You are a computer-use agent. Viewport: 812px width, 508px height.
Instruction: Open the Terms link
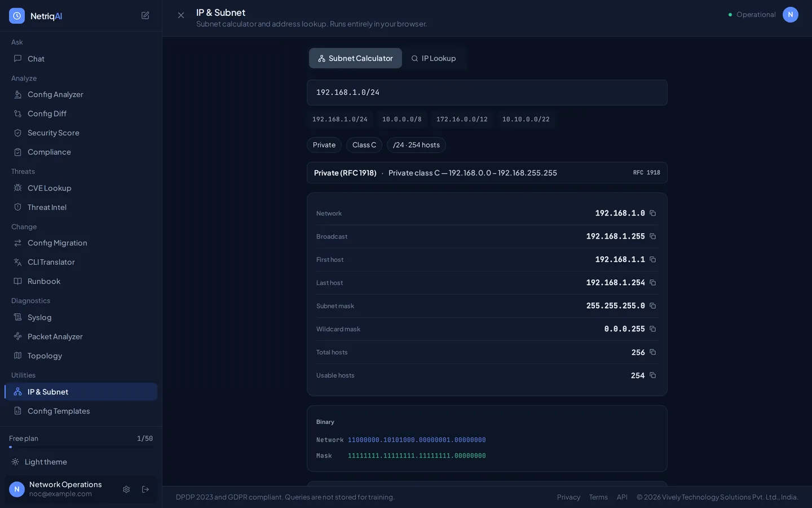point(598,497)
